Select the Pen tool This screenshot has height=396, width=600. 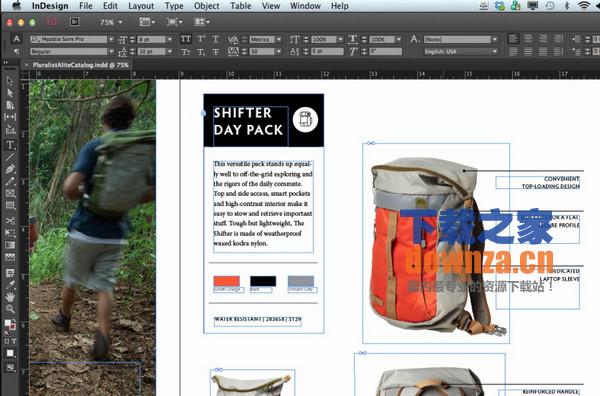(x=10, y=169)
